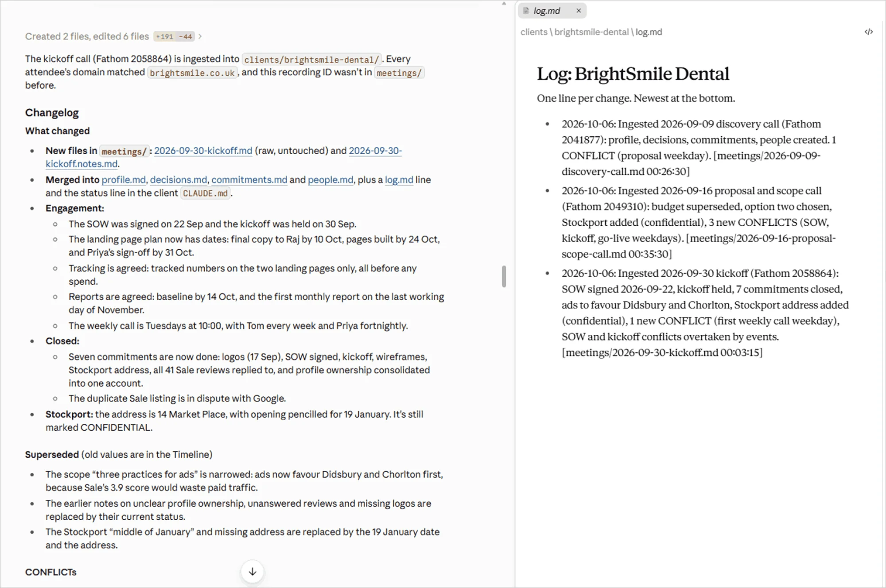Jump to bottom with down-arrow button
The image size is (886, 588).
[253, 572]
